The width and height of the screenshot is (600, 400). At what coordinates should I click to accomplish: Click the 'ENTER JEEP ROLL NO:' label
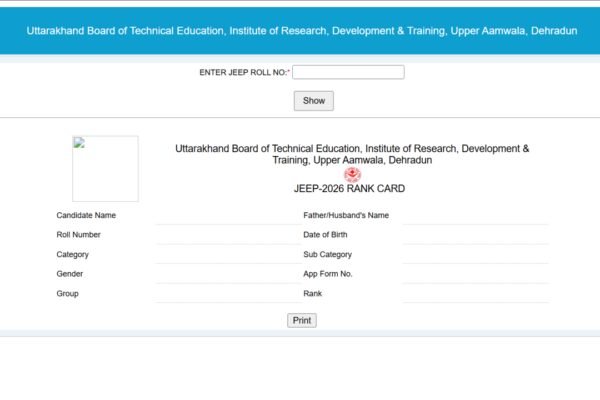coord(243,72)
